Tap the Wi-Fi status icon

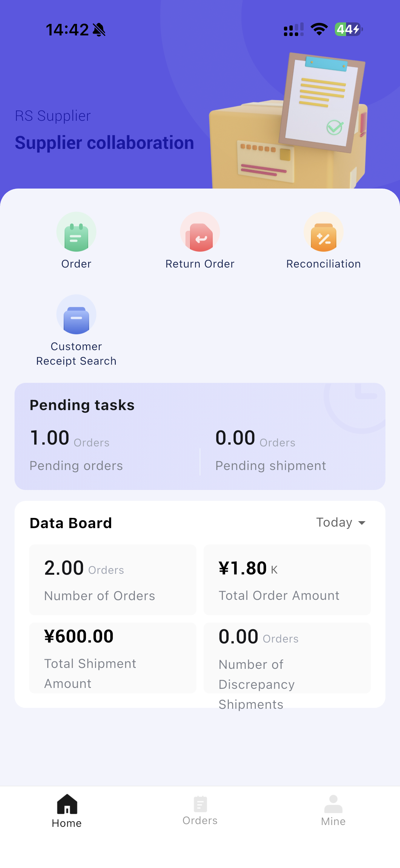point(319,29)
